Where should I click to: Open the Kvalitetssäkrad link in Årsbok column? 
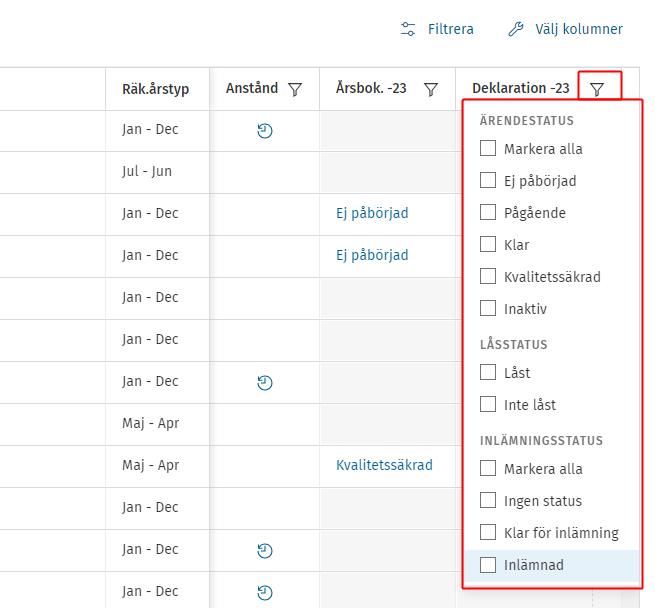tap(384, 465)
